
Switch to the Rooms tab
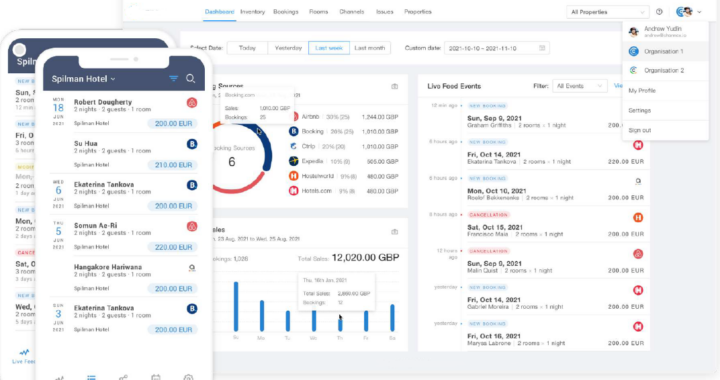[318, 12]
